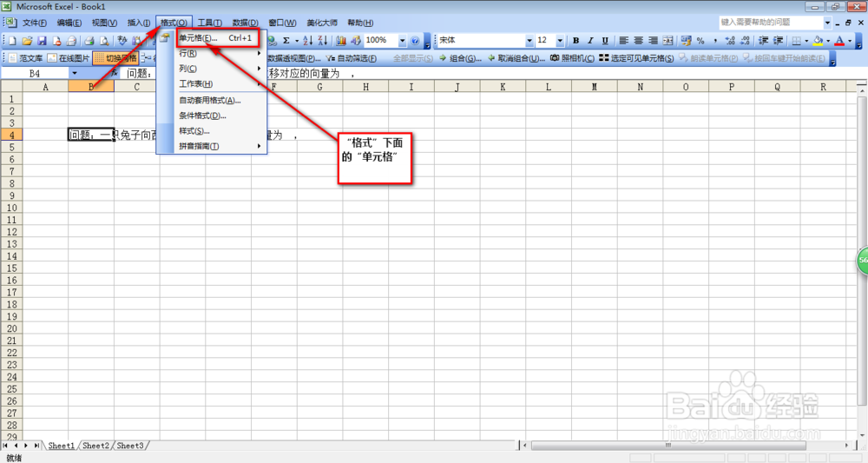Expand font color dropdown arrow

tap(849, 41)
